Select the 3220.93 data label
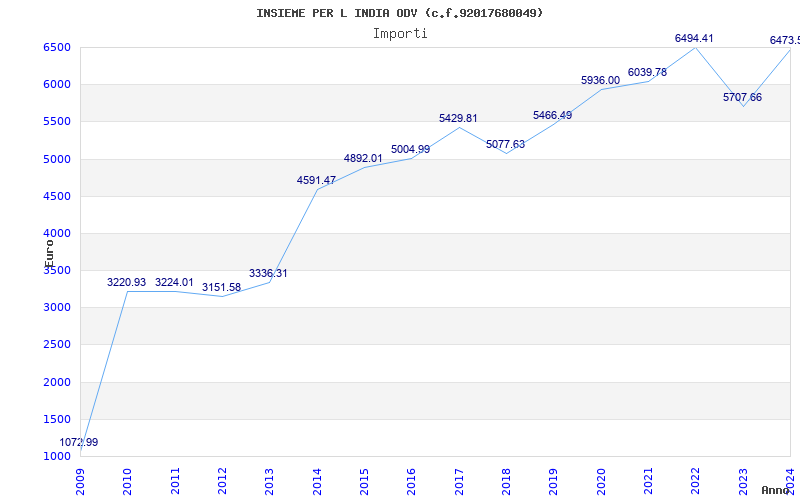The height and width of the screenshot is (500, 800). click(x=127, y=282)
